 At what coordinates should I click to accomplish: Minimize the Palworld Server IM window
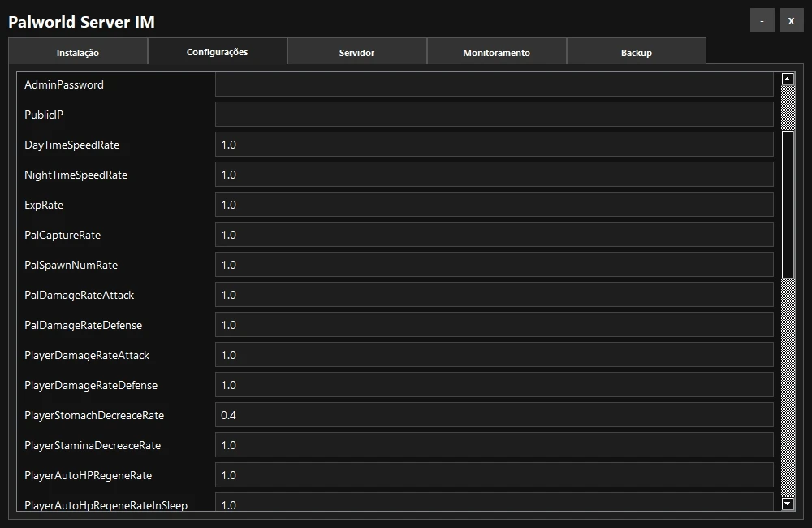pos(762,21)
